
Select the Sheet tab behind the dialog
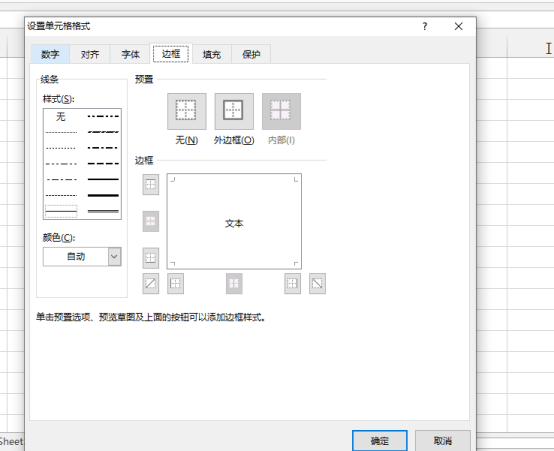click(11, 441)
